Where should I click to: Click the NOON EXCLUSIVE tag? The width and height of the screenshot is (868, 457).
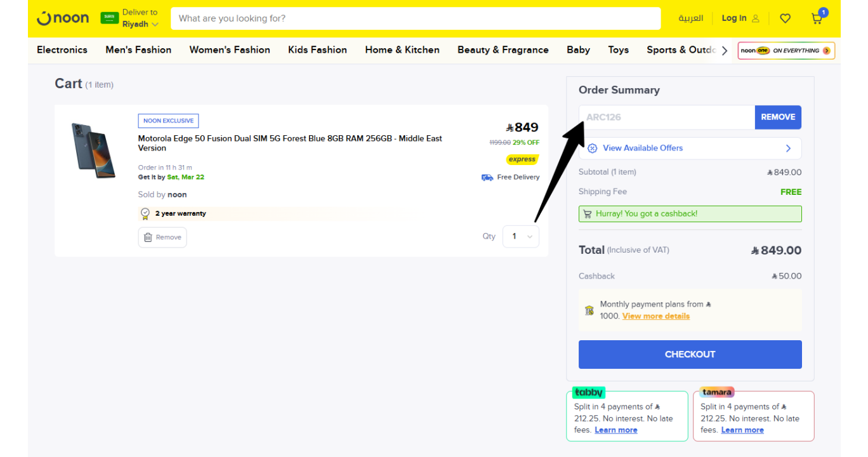(168, 121)
